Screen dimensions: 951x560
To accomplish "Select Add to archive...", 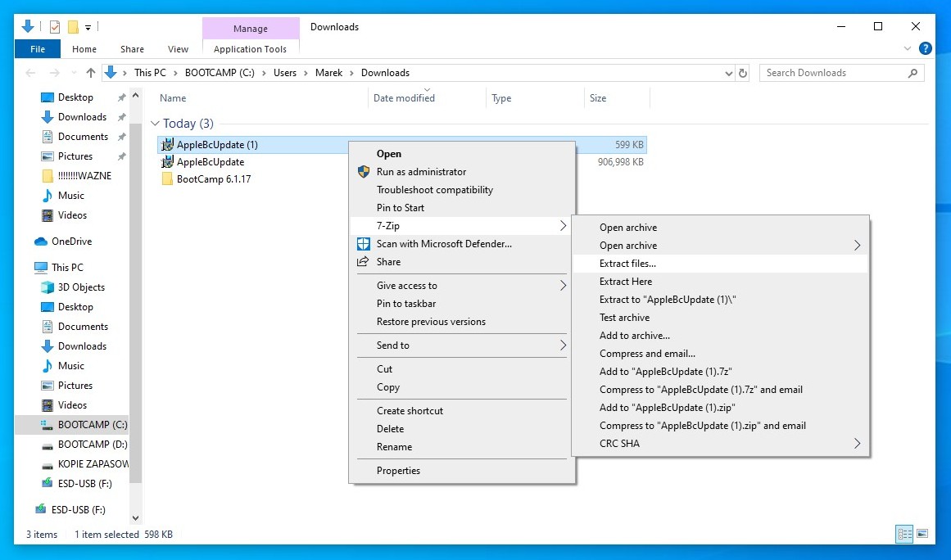I will click(x=721, y=336).
